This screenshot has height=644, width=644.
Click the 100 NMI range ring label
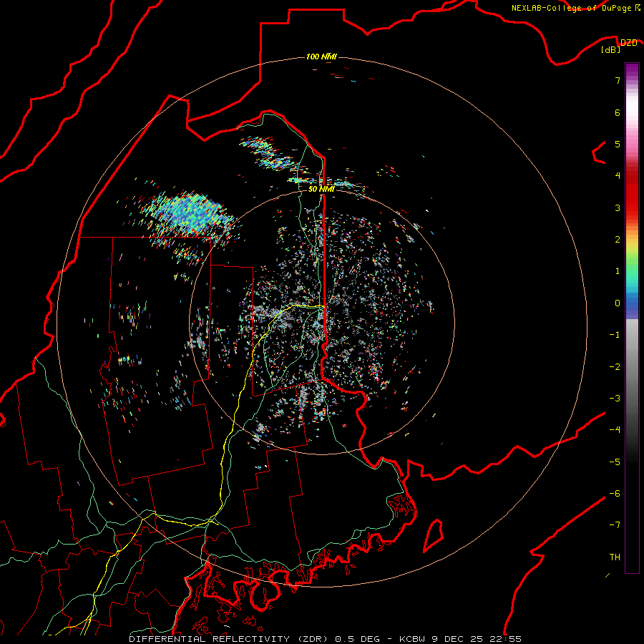[x=321, y=57]
